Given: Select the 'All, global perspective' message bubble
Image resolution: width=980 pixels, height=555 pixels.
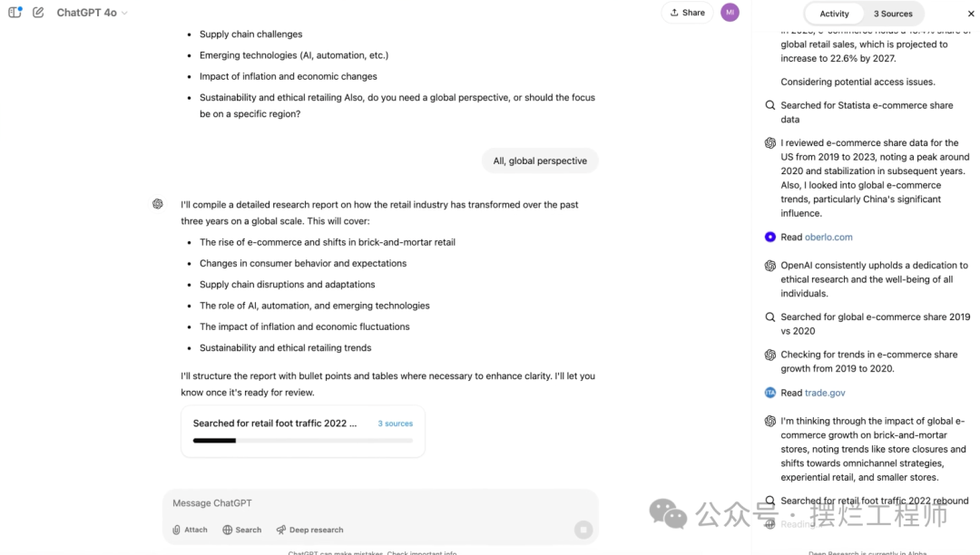Looking at the screenshot, I should pos(540,160).
